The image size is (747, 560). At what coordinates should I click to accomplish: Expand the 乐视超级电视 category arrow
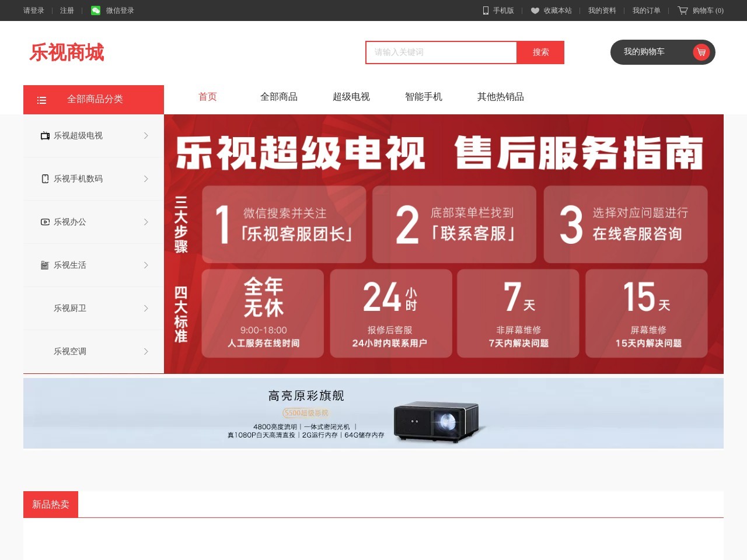coord(146,135)
